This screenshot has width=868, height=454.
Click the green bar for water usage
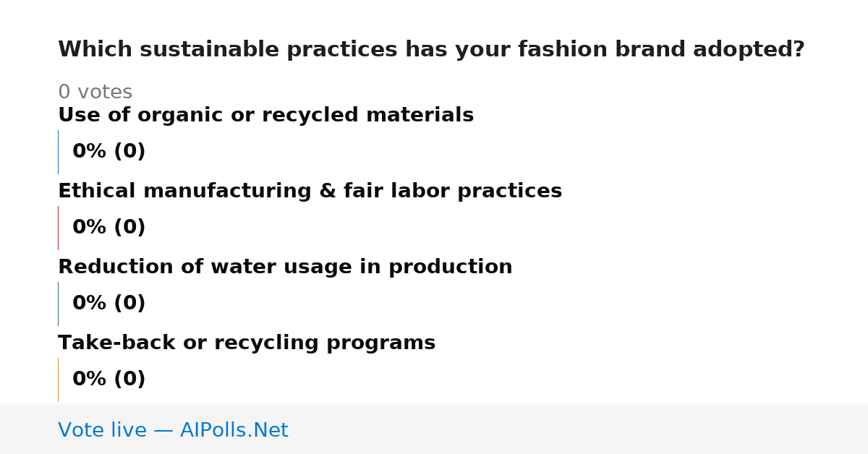pyautogui.click(x=58, y=304)
